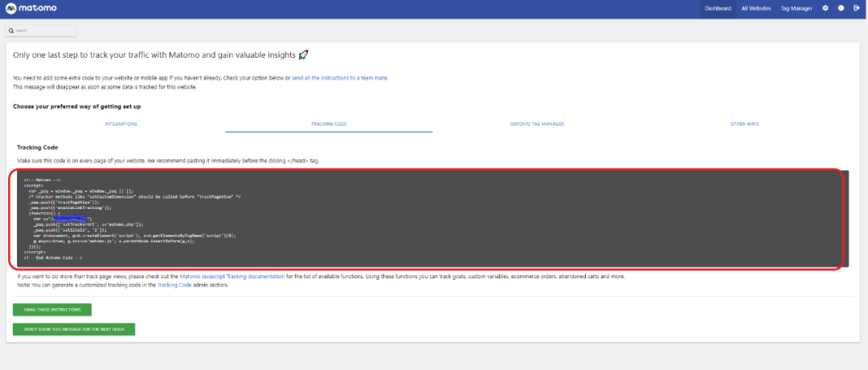The height and width of the screenshot is (370, 868).
Task: Open the help info icon
Action: click(841, 8)
